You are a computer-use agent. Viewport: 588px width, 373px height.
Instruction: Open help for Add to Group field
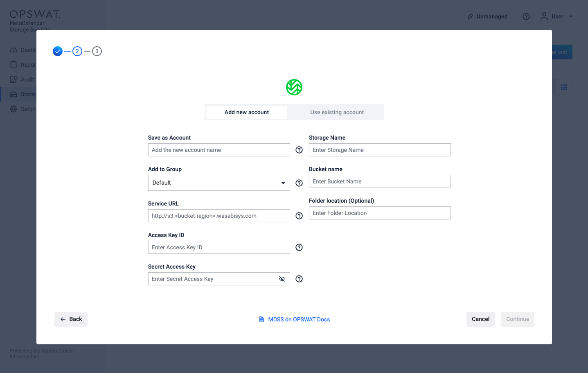[x=299, y=183]
